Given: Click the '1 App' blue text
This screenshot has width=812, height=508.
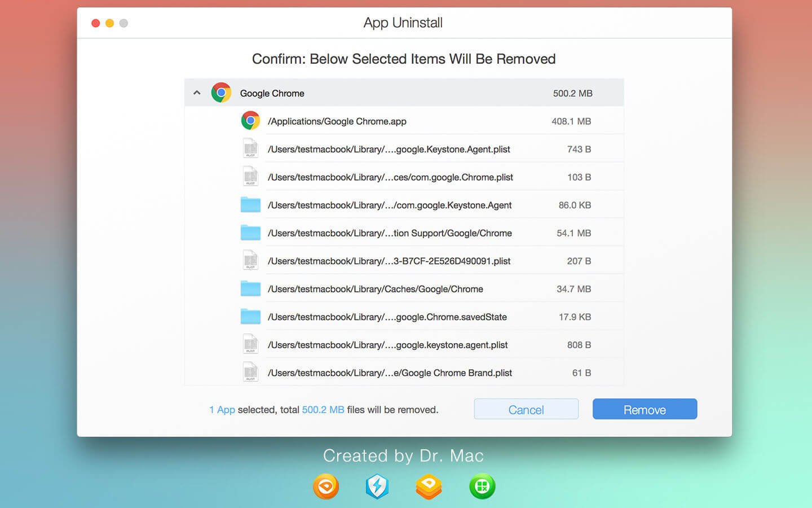Looking at the screenshot, I should coord(222,410).
